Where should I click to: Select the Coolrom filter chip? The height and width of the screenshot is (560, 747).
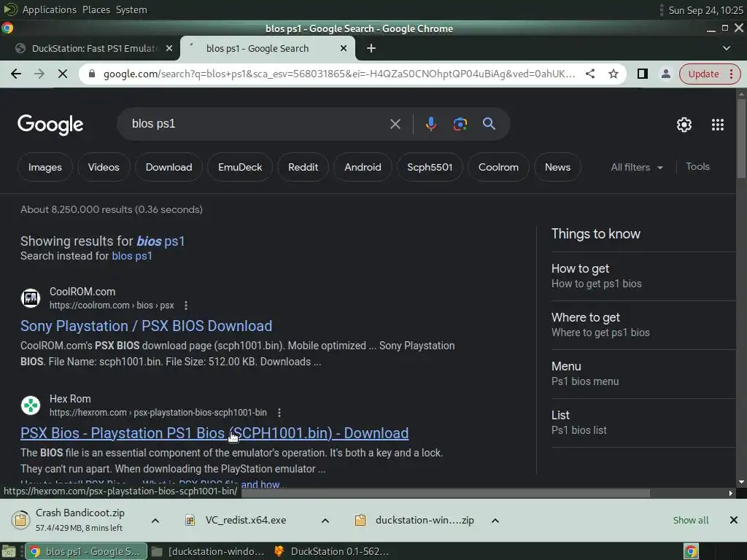pos(498,167)
